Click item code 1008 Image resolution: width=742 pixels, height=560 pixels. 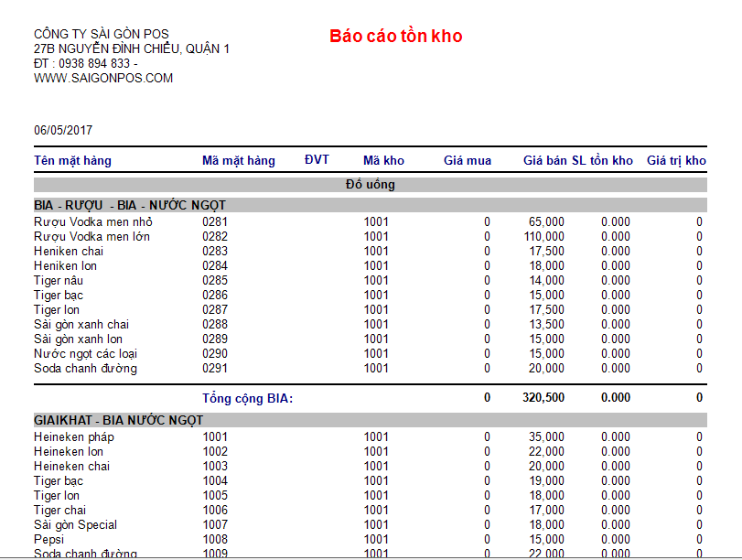click(215, 540)
